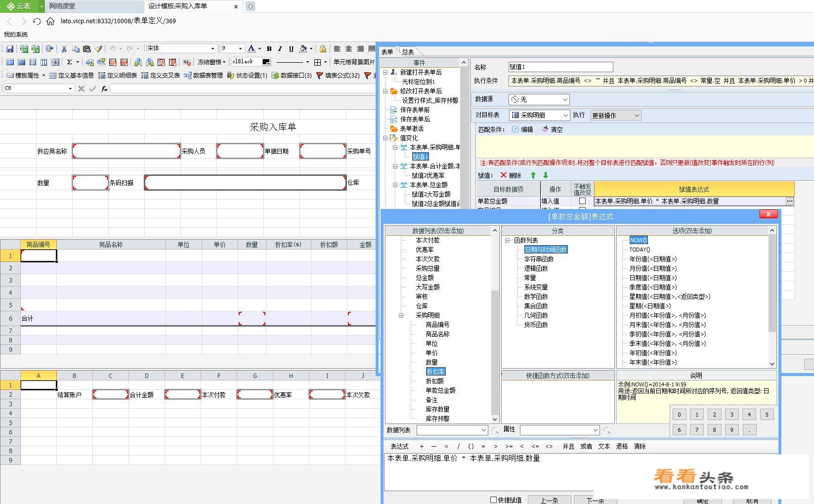Collapse the 值变化 tree node
This screenshot has width=814, height=504.
[386, 138]
